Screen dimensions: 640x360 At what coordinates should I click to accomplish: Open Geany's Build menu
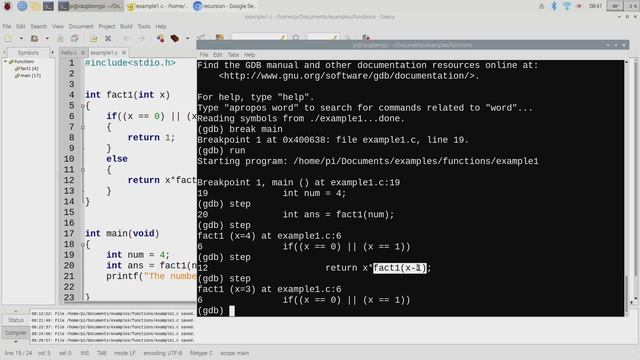coord(126,26)
